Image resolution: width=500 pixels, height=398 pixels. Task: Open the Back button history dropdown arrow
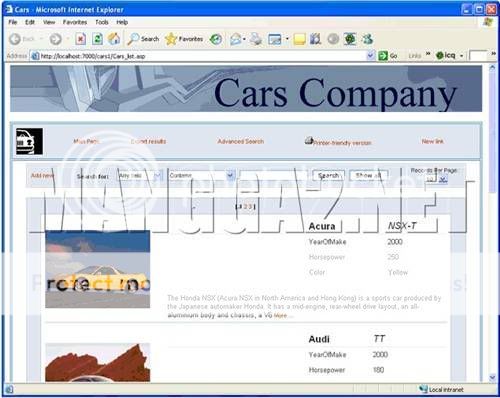pyautogui.click(x=41, y=39)
